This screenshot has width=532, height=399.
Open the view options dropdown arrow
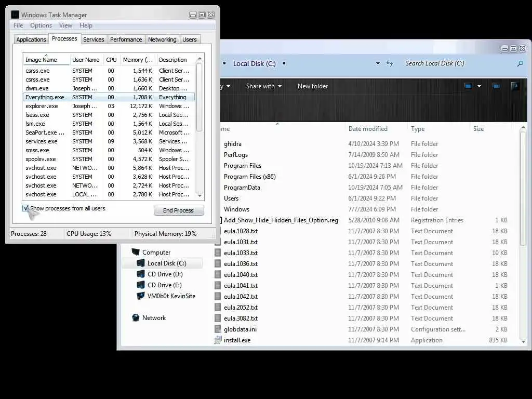(x=479, y=86)
